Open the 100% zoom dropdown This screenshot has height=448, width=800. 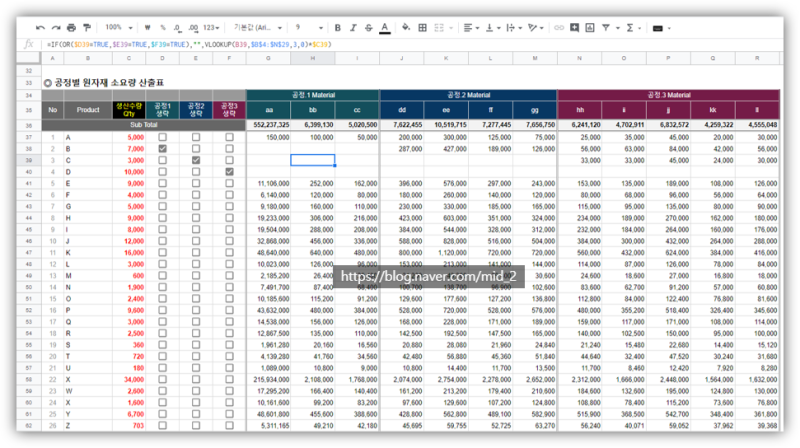point(119,28)
